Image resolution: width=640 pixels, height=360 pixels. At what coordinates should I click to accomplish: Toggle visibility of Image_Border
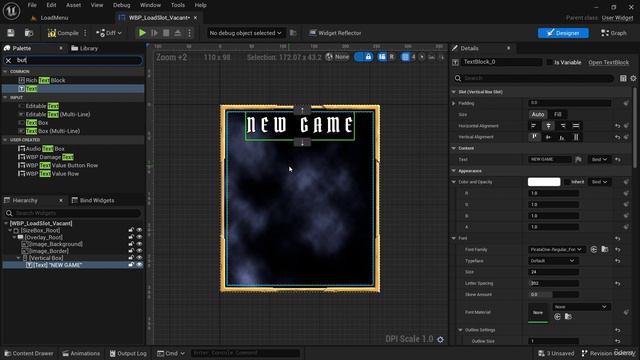point(140,251)
